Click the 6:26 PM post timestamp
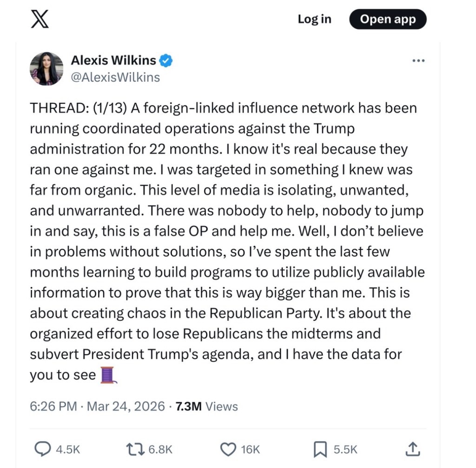Viewport: 476px width, 468px height. (53, 406)
